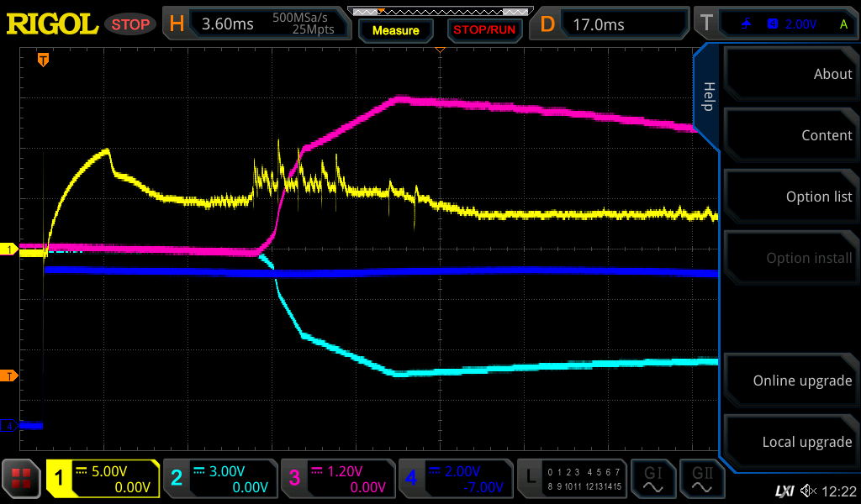Toggle channel 2 cyan 3.00V label
This screenshot has width=861, height=504.
pyautogui.click(x=219, y=479)
